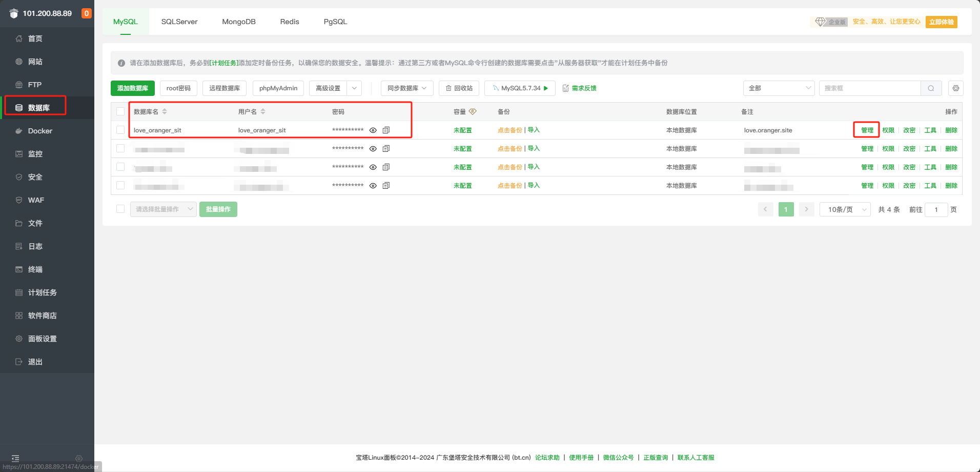The height and width of the screenshot is (472, 980).
Task: Click the root密码 button
Action: 178,88
